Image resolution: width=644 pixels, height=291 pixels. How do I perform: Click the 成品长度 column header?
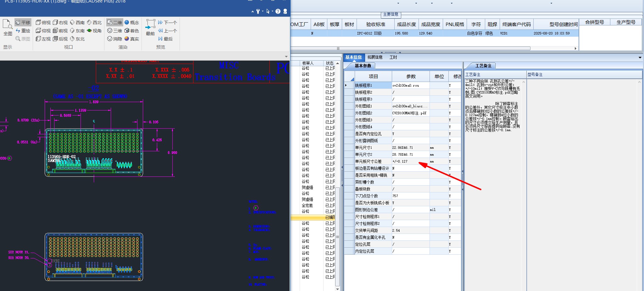pyautogui.click(x=406, y=24)
